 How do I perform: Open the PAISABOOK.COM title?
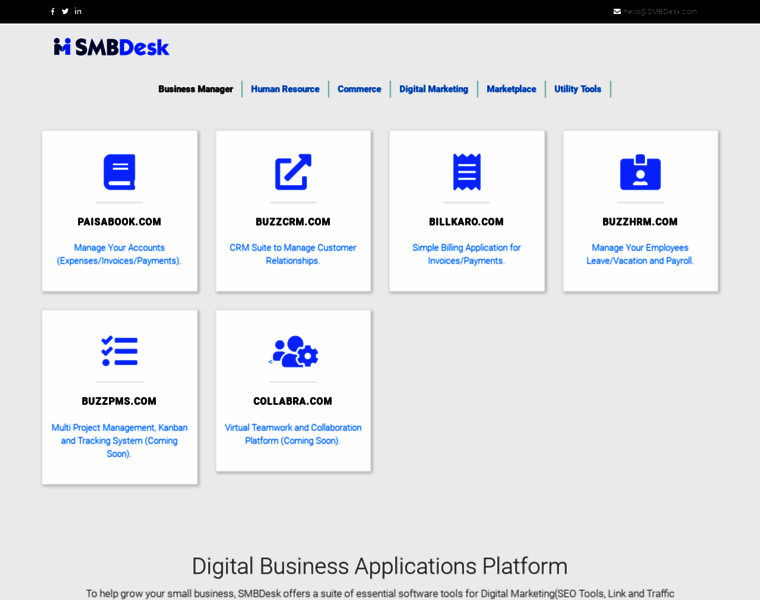[119, 222]
